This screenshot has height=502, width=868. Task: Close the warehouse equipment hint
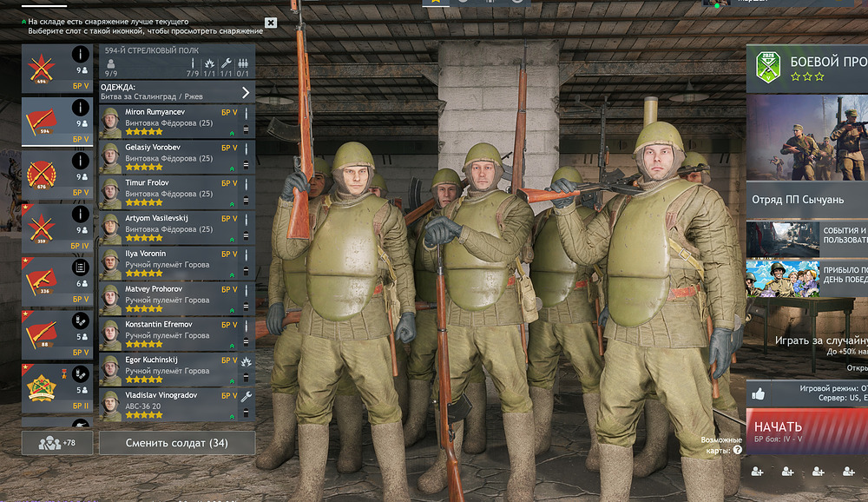[x=270, y=23]
